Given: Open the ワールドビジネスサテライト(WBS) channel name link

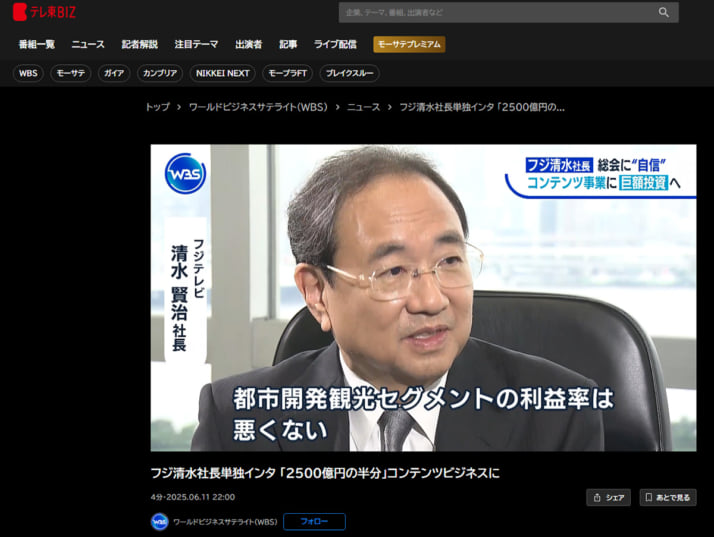Looking at the screenshot, I should click(x=225, y=522).
